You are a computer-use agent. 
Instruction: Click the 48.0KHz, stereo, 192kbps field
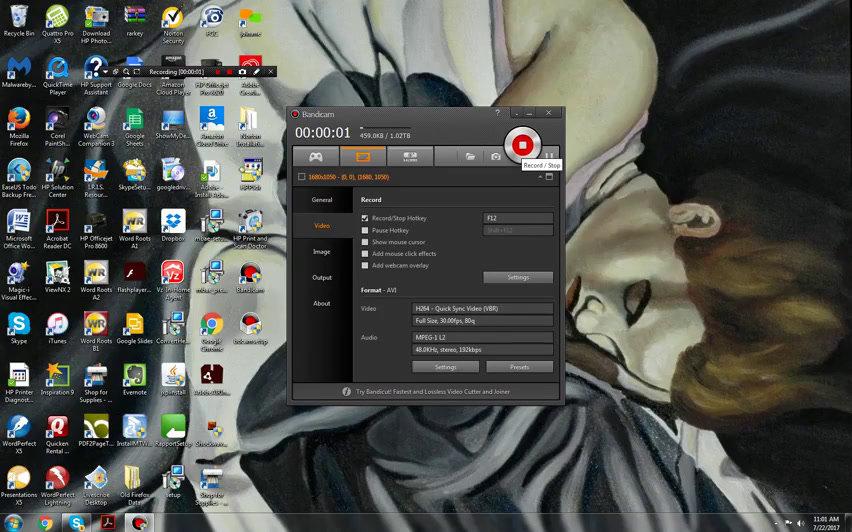point(483,349)
